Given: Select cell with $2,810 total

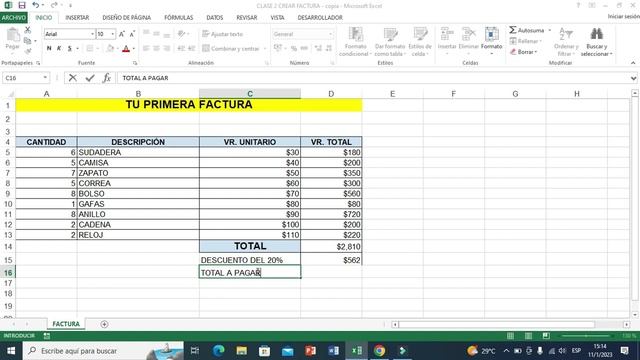Looking at the screenshot, I should click(x=331, y=247).
